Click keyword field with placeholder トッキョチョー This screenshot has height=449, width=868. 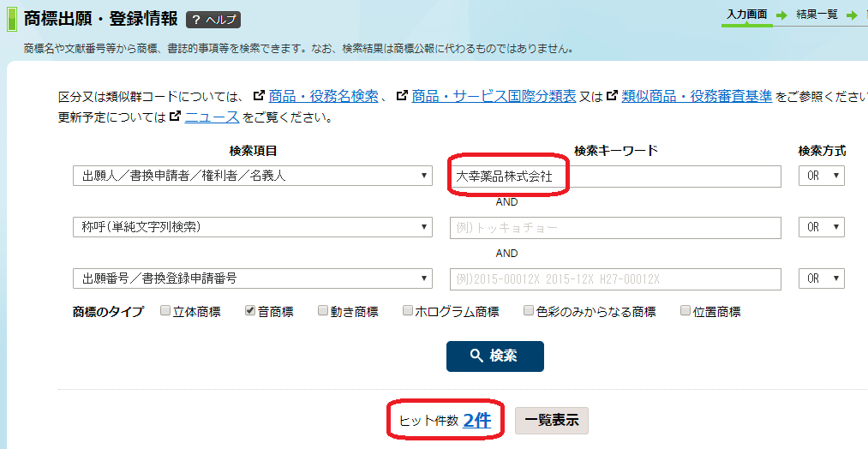point(615,228)
